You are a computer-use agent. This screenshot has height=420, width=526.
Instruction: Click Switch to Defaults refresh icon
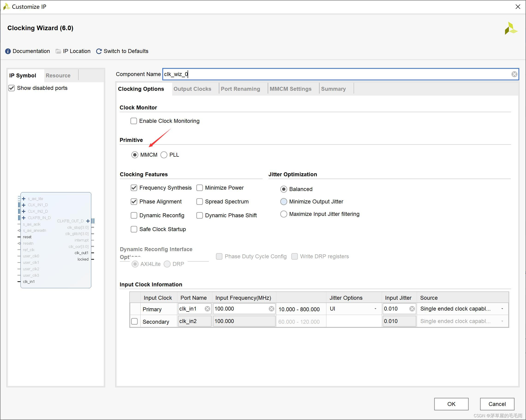99,51
